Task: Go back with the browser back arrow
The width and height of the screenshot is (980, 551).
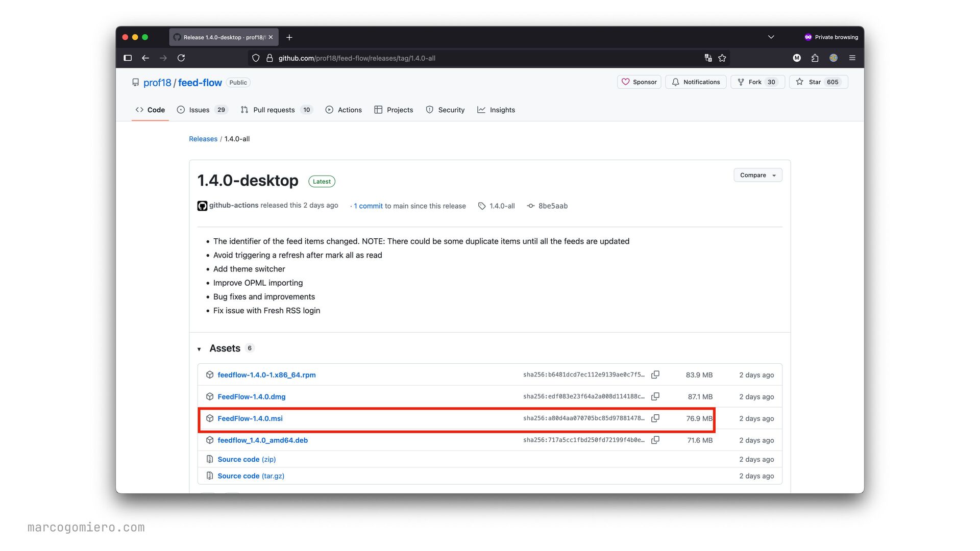Action: pos(145,58)
